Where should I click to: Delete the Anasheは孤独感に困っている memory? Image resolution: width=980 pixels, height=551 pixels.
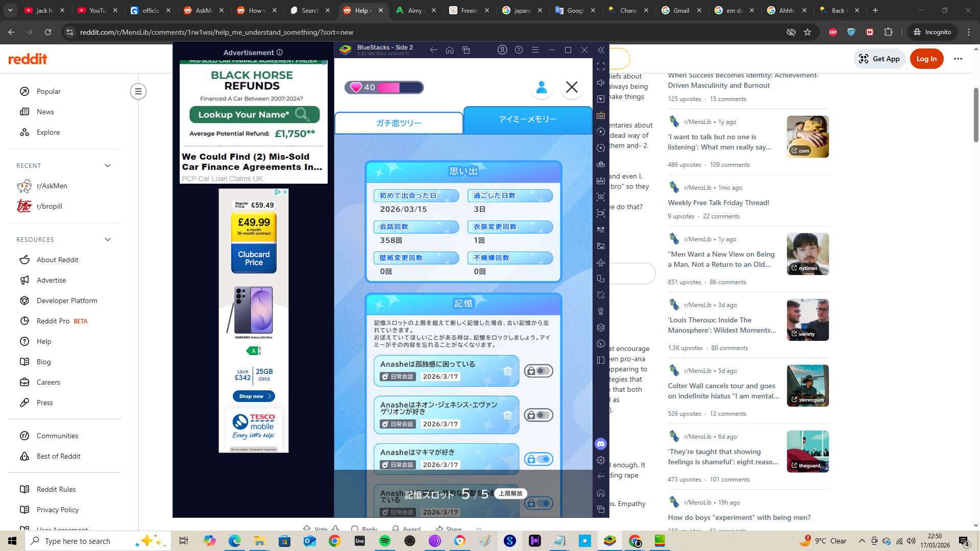pyautogui.click(x=507, y=371)
